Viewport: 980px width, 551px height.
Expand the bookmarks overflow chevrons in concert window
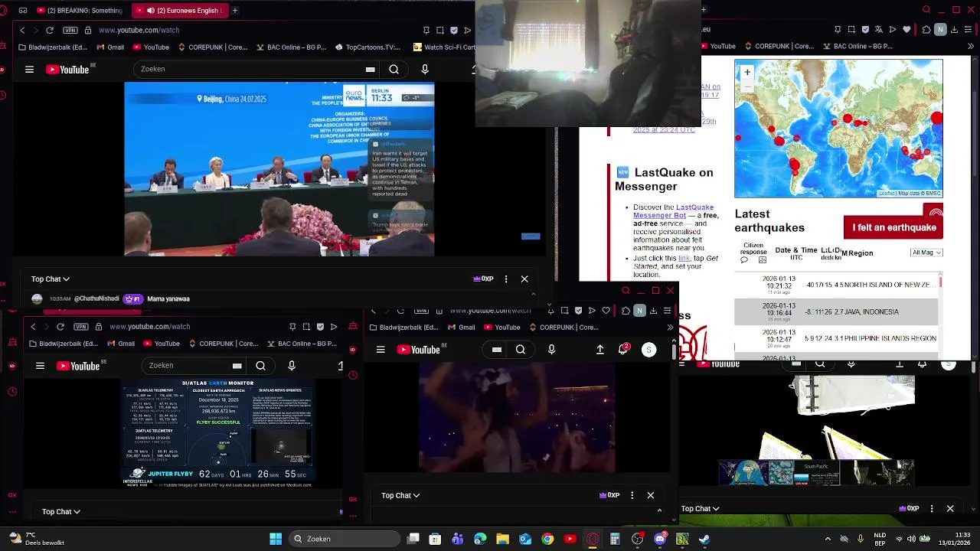[x=671, y=328]
